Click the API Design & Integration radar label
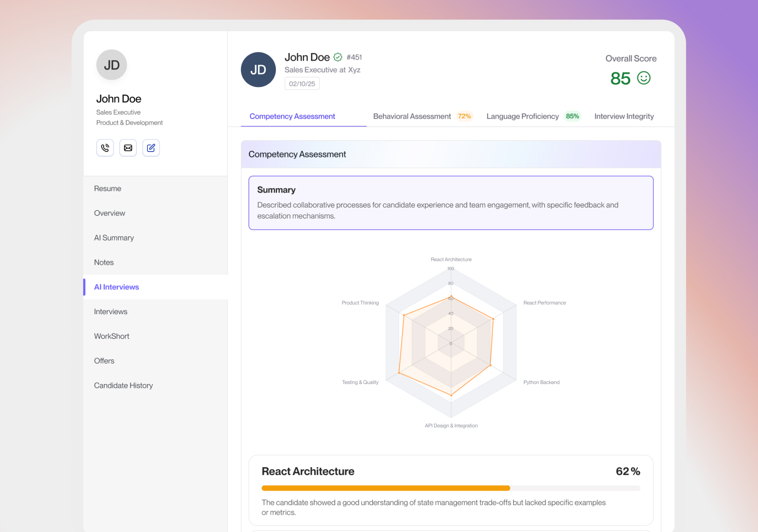758x532 pixels. pos(451,426)
